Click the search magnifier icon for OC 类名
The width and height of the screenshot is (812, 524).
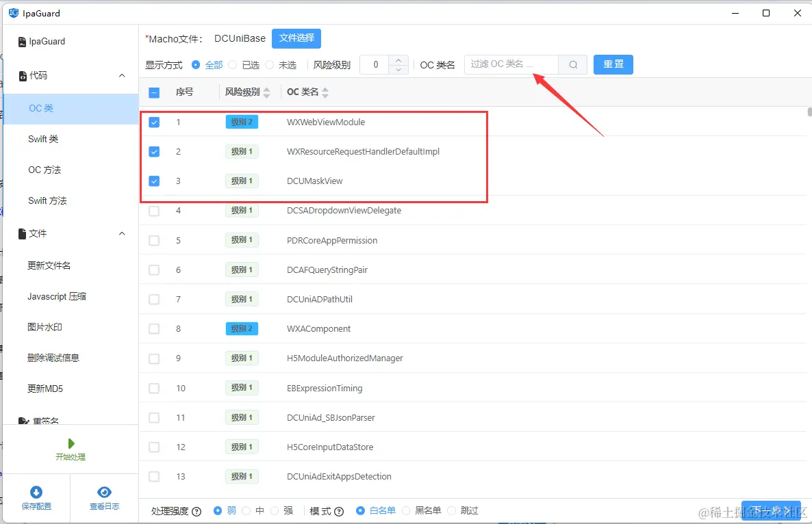(573, 65)
